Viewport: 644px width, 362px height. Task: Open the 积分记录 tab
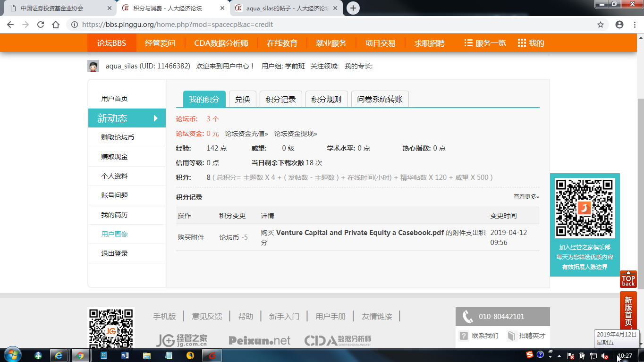click(280, 99)
